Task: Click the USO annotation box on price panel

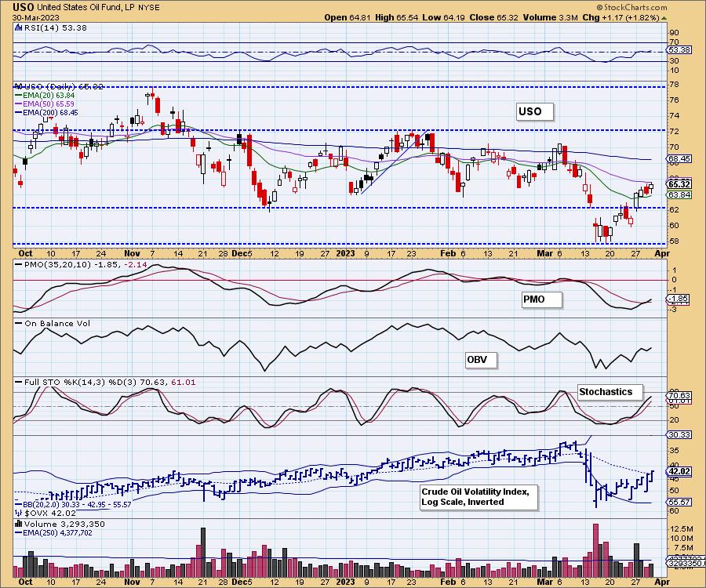Action: tap(535, 111)
